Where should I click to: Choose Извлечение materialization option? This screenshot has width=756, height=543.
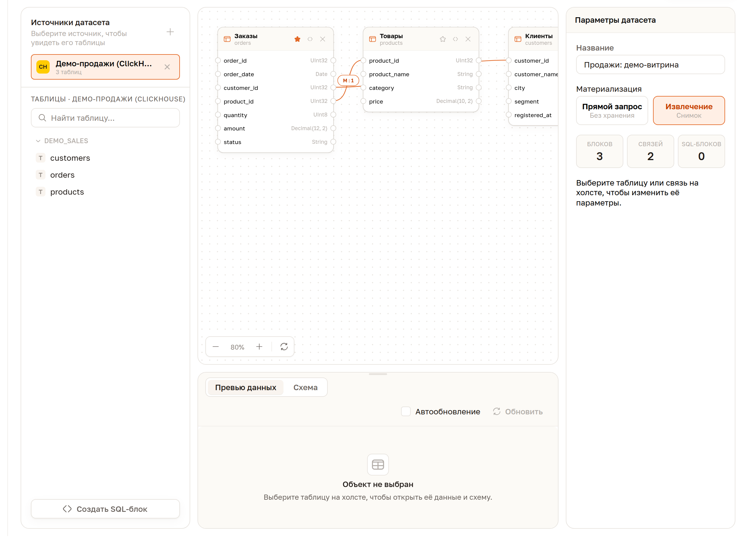pos(689,110)
